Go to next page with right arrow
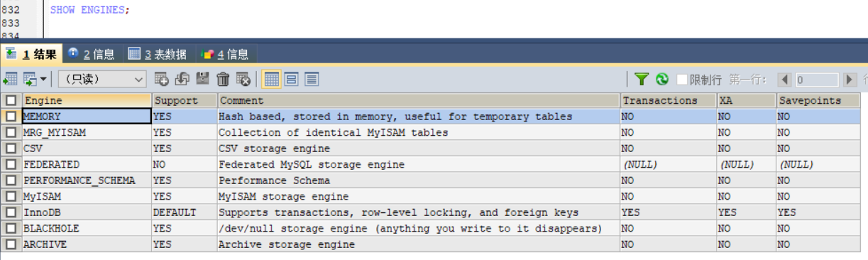868x260 pixels. [x=850, y=80]
